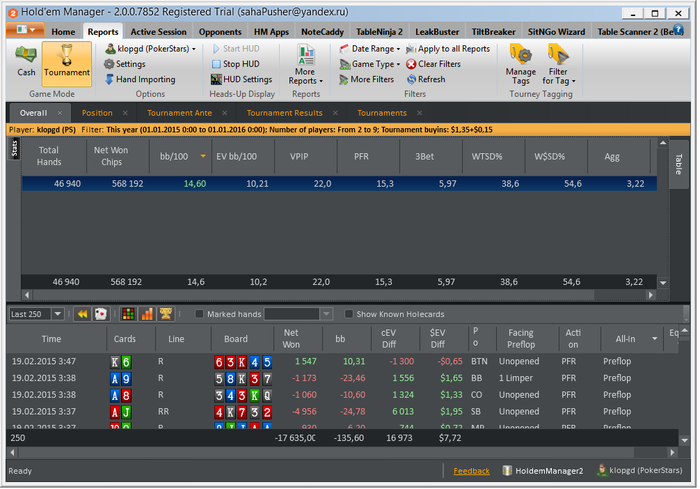Open the LeakBuster tab
The image size is (700, 489).
(437, 32)
